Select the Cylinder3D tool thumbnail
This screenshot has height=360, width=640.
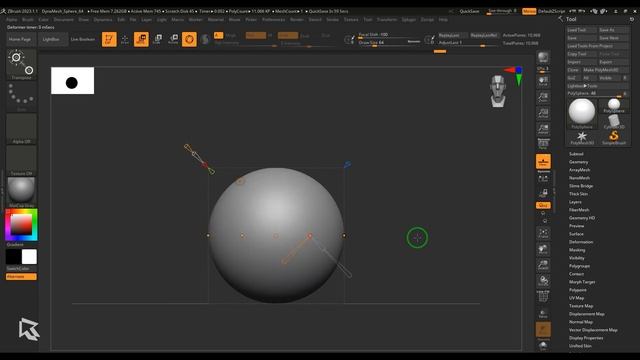coord(613,122)
